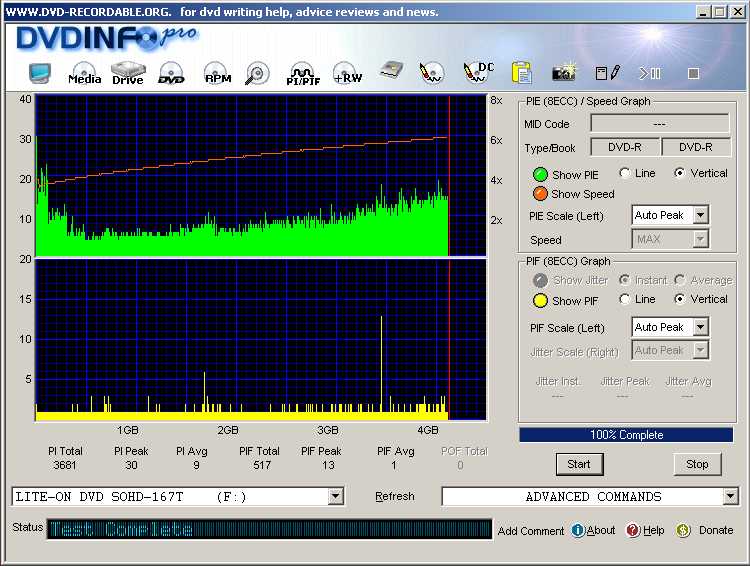Toggle the orange Show Speed indicator
The height and width of the screenshot is (566, 750).
[x=540, y=194]
